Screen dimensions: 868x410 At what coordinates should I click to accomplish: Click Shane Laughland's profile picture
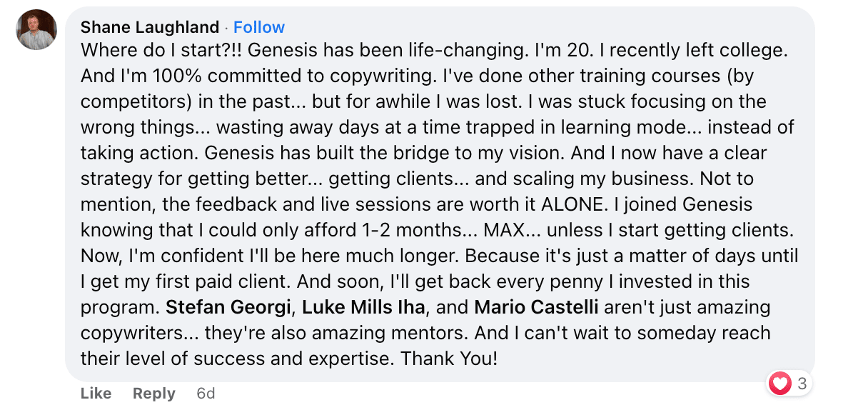pos(36,29)
